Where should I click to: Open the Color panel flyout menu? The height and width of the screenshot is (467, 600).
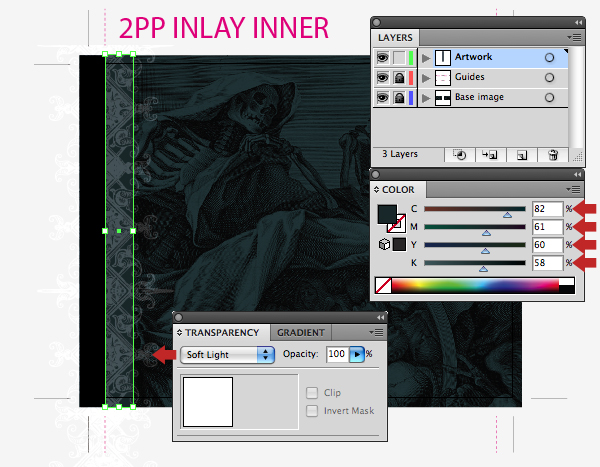[x=573, y=189]
